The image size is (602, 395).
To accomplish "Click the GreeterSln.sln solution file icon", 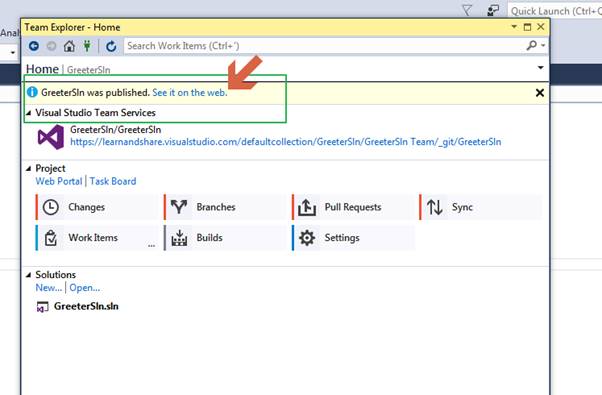I will coord(42,307).
